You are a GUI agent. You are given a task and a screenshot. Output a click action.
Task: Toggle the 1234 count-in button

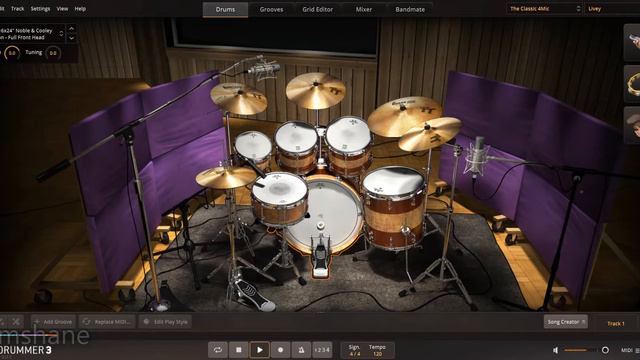click(x=322, y=350)
